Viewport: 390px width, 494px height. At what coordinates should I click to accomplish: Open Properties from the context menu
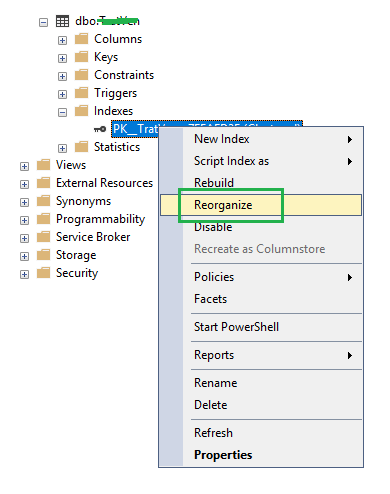coord(261,455)
